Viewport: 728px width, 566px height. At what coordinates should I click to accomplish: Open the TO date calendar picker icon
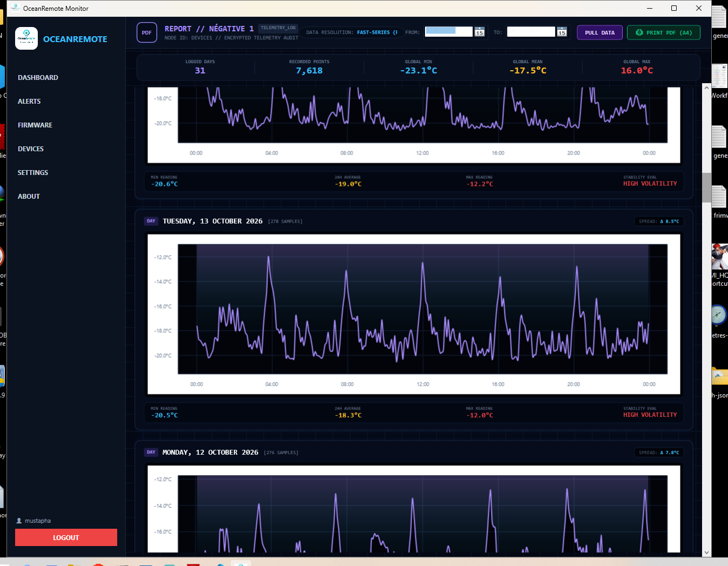562,32
